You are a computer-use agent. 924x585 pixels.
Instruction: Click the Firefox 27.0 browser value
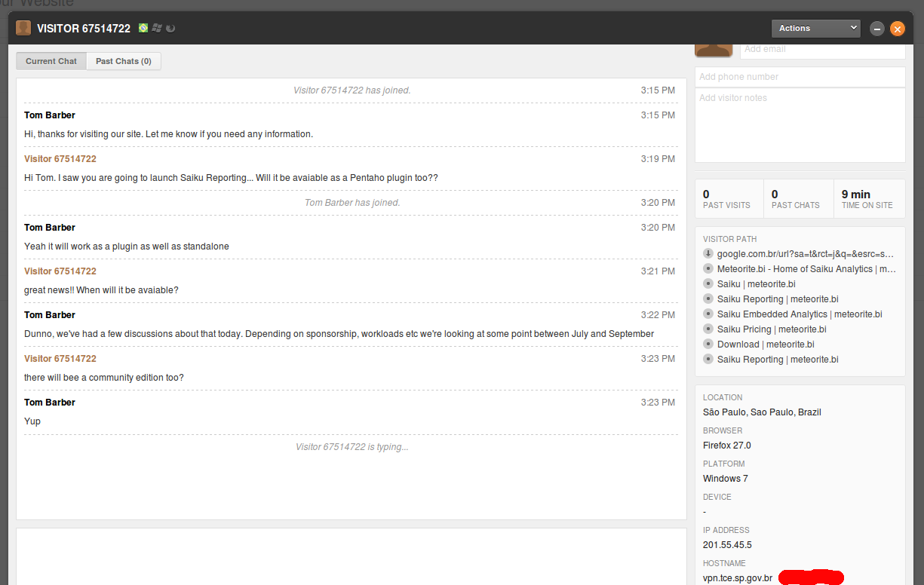tap(727, 446)
